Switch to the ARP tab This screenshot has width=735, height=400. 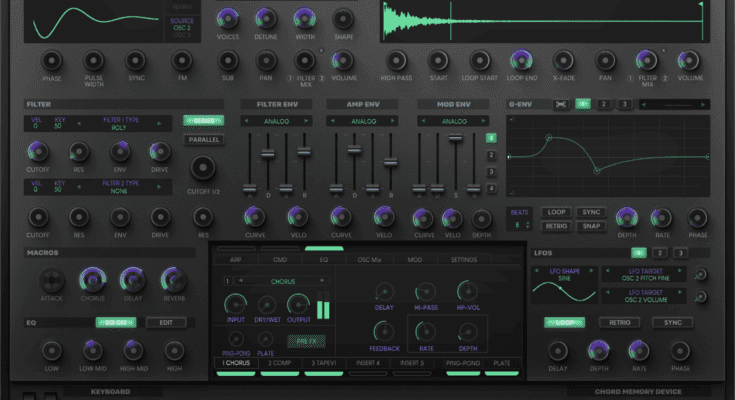point(237,259)
